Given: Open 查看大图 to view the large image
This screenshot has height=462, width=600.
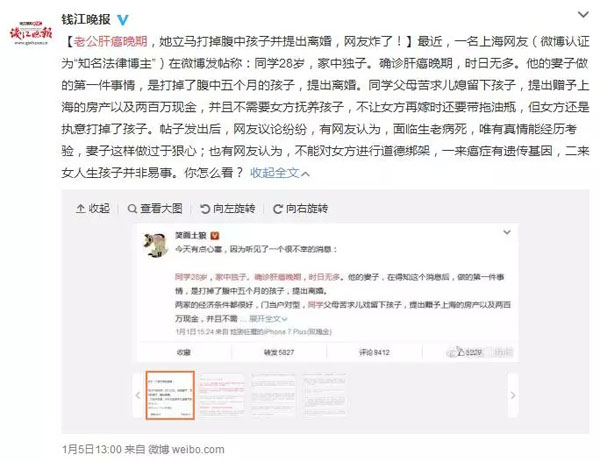Looking at the screenshot, I should click(x=155, y=209).
